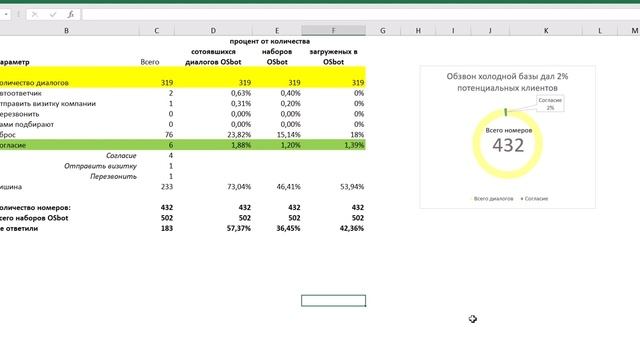Screen dimensions: 640x360
Task: Select the 'тправить визитку компании' label cell
Action: 48,104
